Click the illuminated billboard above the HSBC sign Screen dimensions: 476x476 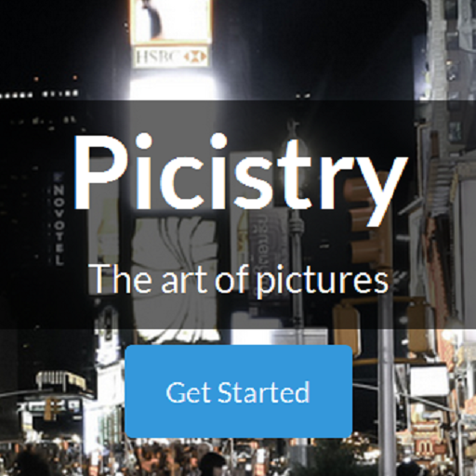pos(171,21)
